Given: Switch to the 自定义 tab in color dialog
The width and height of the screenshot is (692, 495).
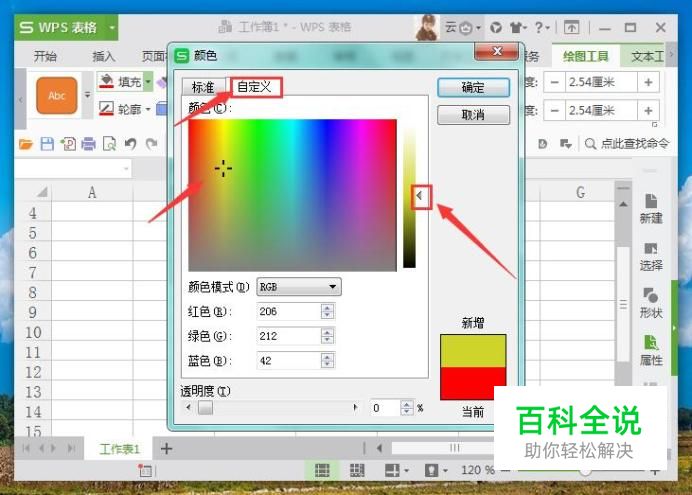Looking at the screenshot, I should coord(254,86).
